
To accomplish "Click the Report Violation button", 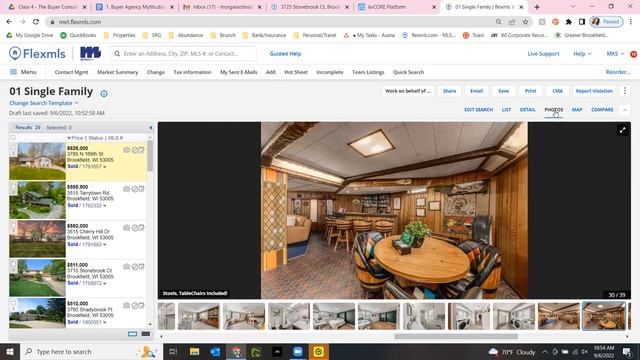I will pyautogui.click(x=594, y=91).
